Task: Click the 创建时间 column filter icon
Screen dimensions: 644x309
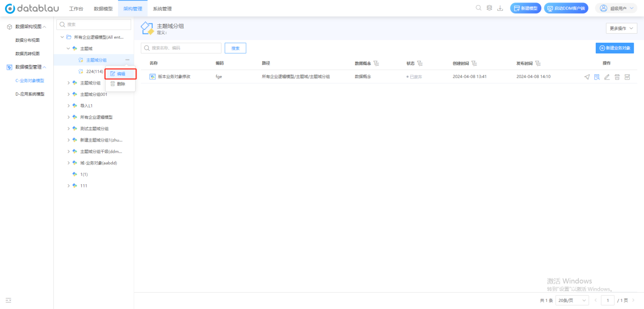Action: click(474, 63)
